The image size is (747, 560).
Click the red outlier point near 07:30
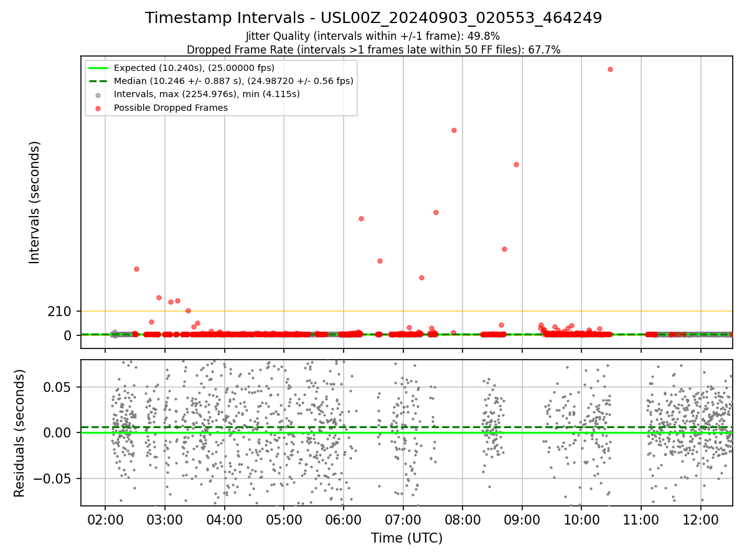(x=436, y=212)
